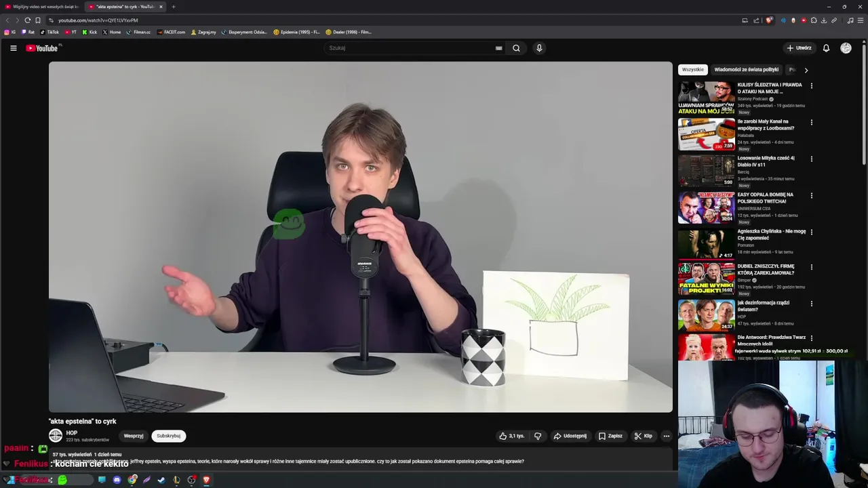Click the Udostępnij share button
Viewport: 868px width, 488px height.
(570, 436)
